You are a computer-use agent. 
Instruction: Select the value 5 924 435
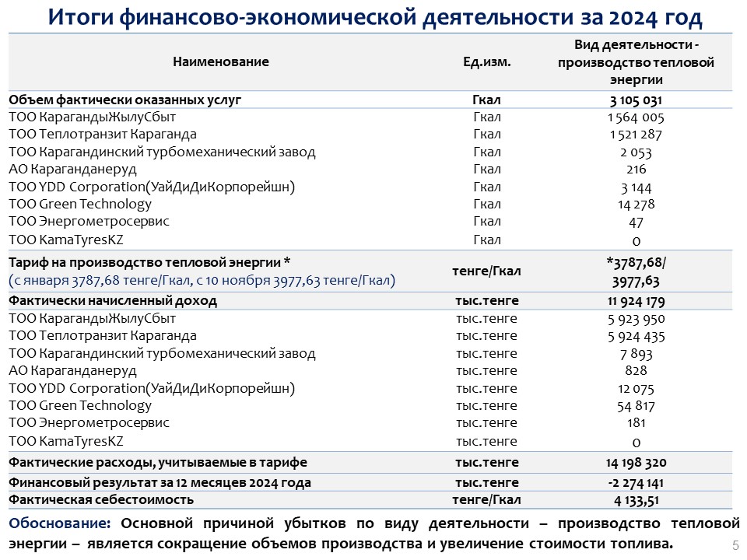[636, 337]
